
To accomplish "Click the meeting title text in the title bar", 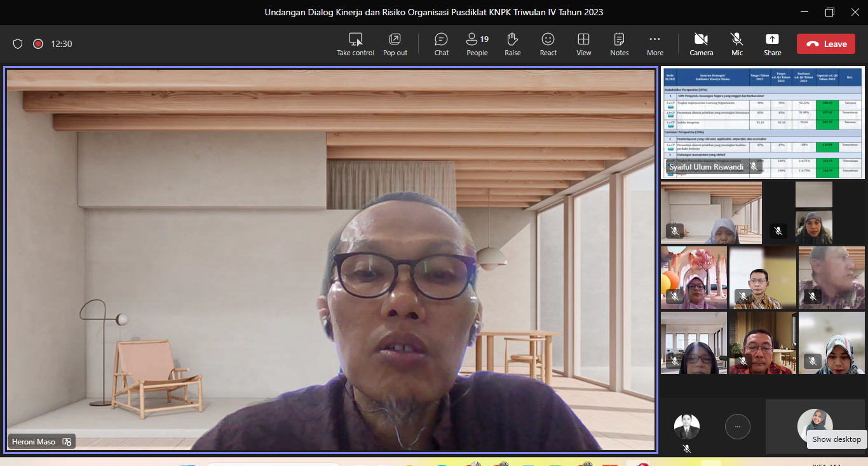I will pos(434,12).
